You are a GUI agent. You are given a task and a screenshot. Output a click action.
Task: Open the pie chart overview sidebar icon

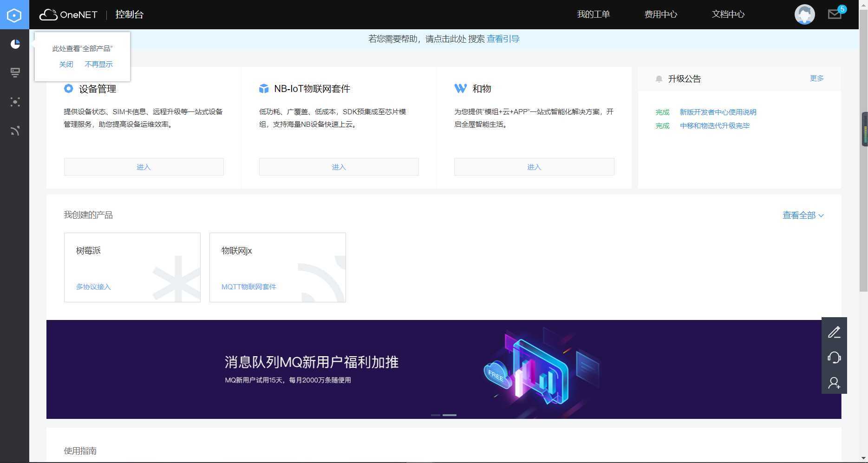click(x=15, y=44)
